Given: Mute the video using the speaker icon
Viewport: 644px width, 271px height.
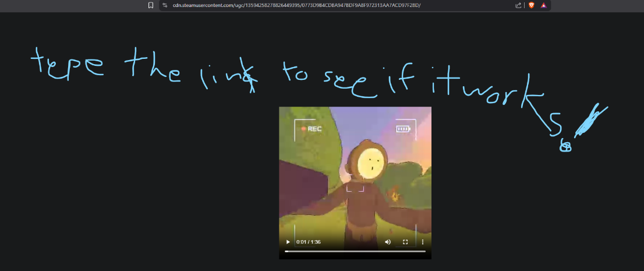Looking at the screenshot, I should click(388, 242).
